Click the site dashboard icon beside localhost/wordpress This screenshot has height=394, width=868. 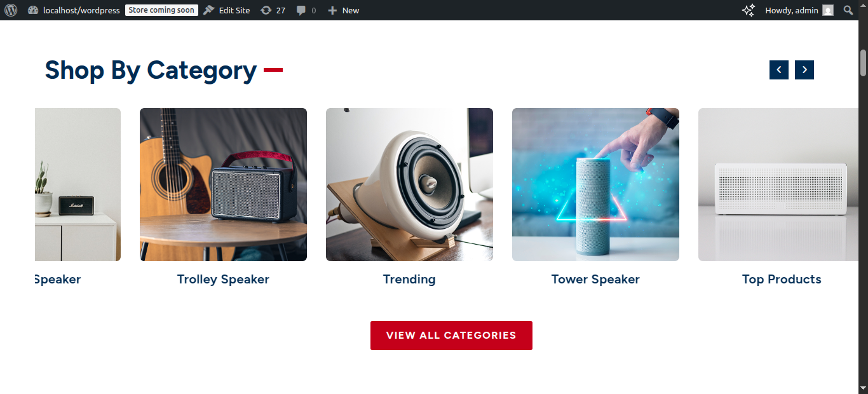pyautogui.click(x=34, y=10)
